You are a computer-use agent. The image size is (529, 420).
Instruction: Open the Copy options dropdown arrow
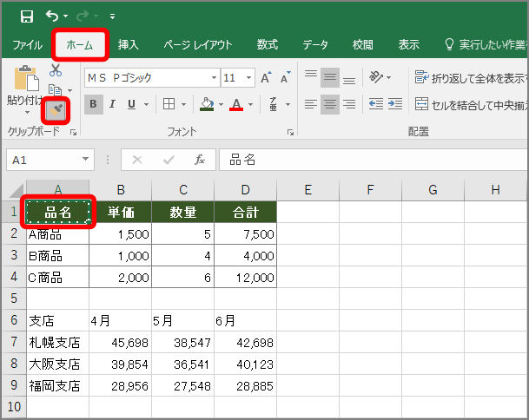coord(69,90)
